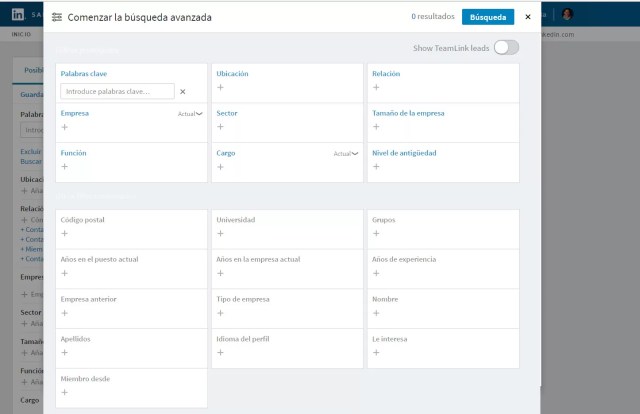Toggle the Show TeamLink leads switch
Image resolution: width=640 pixels, height=414 pixels.
(x=506, y=48)
